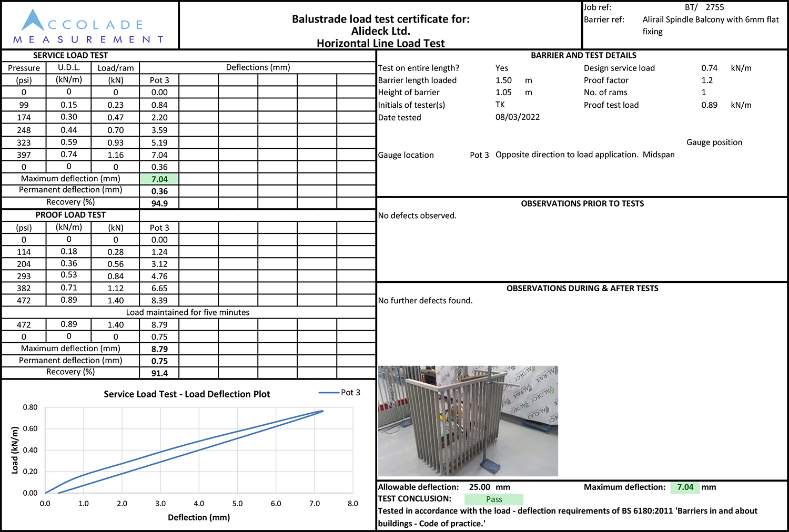Screen dimensions: 789x532
Task: Click the Load/ram column header
Action: 116,68
